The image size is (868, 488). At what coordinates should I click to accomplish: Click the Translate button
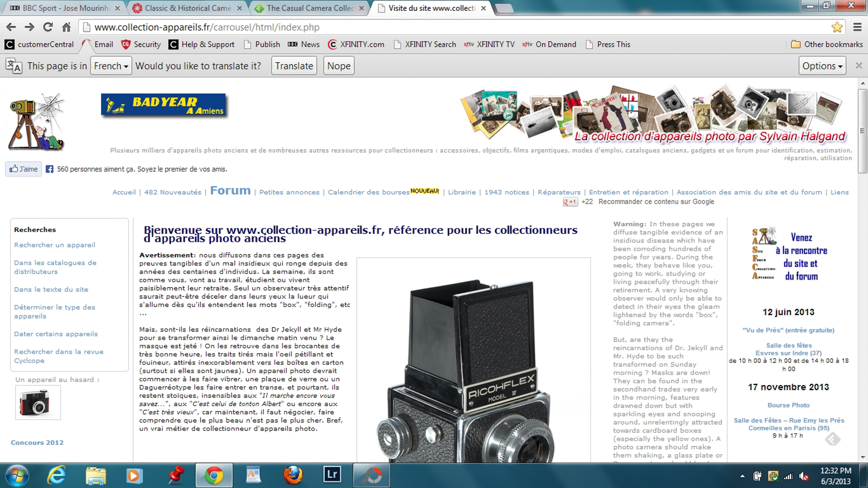294,66
